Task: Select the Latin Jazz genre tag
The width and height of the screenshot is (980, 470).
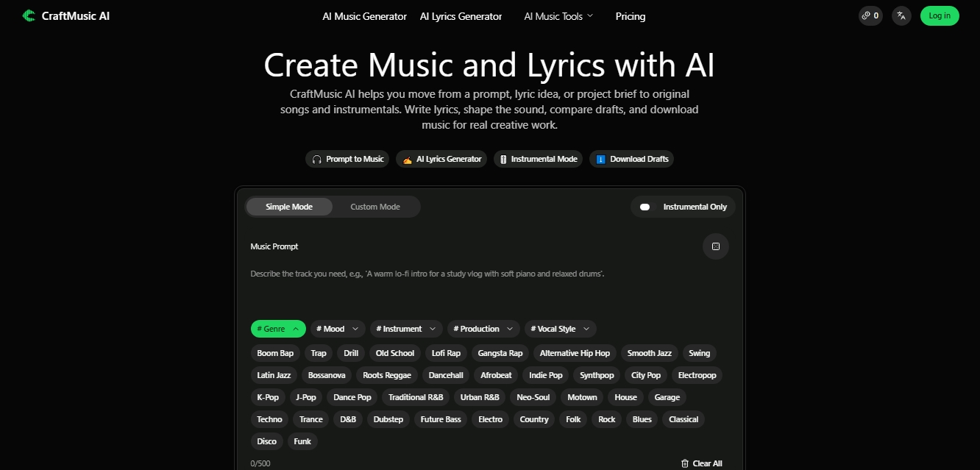Action: [x=274, y=375]
